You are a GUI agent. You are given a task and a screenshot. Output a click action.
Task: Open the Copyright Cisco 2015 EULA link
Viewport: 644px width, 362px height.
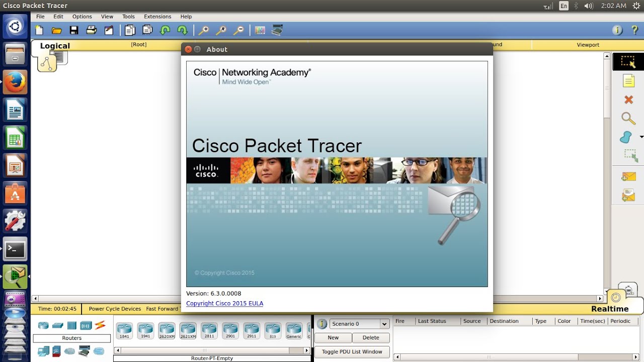pos(224,303)
